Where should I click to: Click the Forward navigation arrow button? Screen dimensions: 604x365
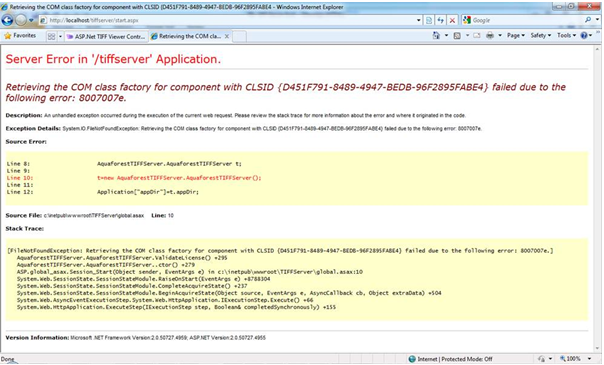click(21, 20)
